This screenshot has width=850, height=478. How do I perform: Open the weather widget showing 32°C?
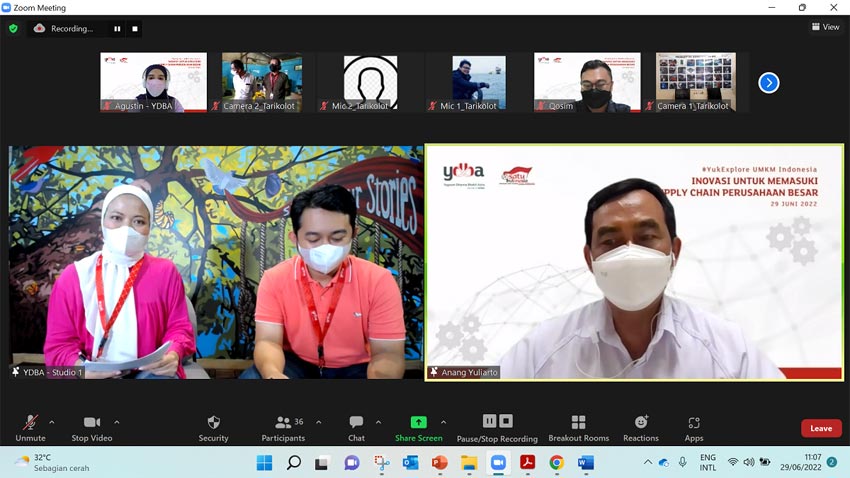(53, 463)
